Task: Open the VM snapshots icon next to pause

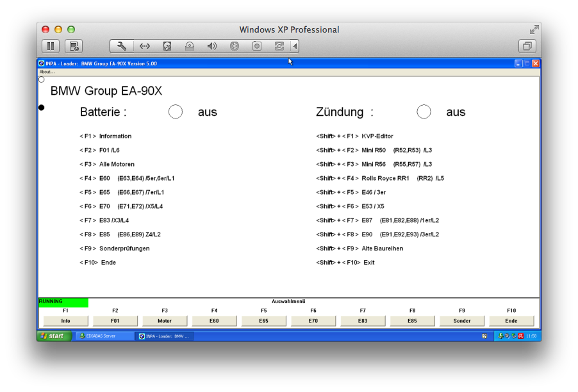Action: [74, 46]
